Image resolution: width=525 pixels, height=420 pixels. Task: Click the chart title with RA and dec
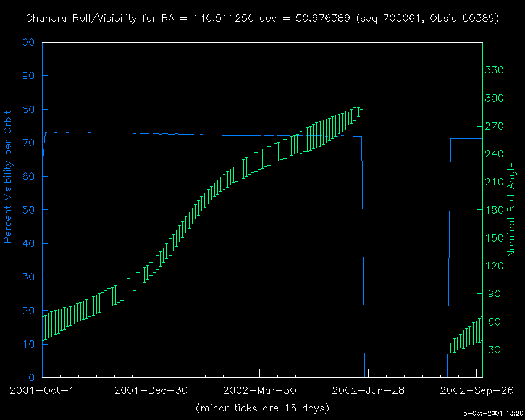coord(262,19)
